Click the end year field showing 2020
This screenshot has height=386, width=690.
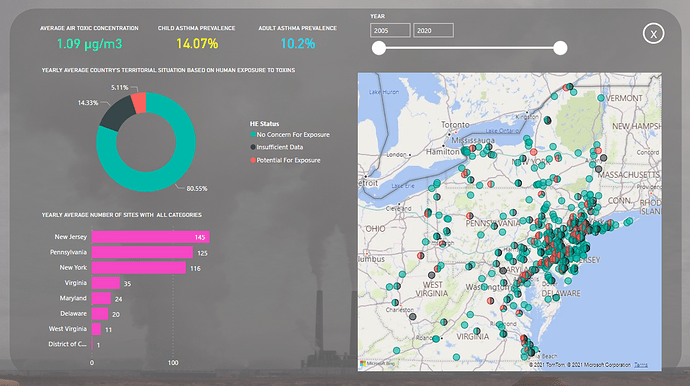click(433, 30)
